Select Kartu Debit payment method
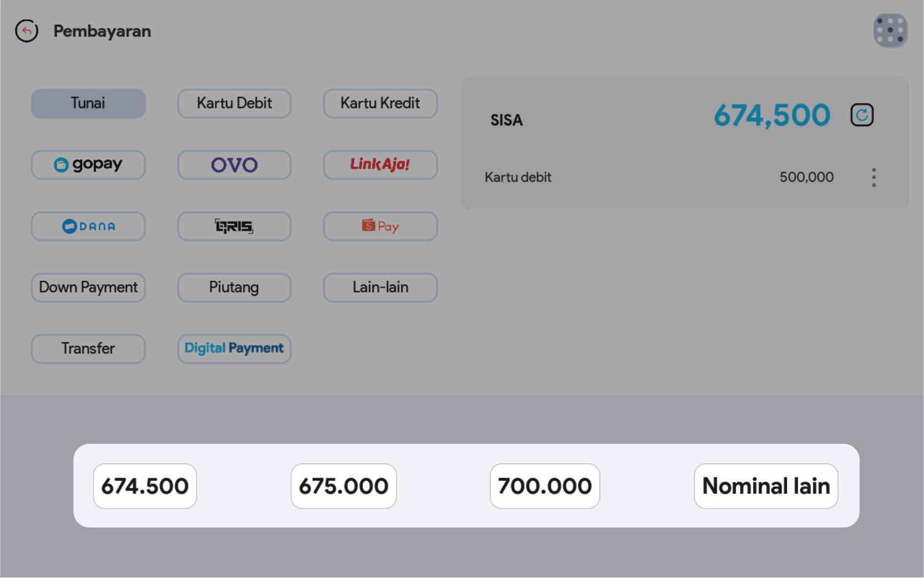This screenshot has width=924, height=578. (234, 103)
